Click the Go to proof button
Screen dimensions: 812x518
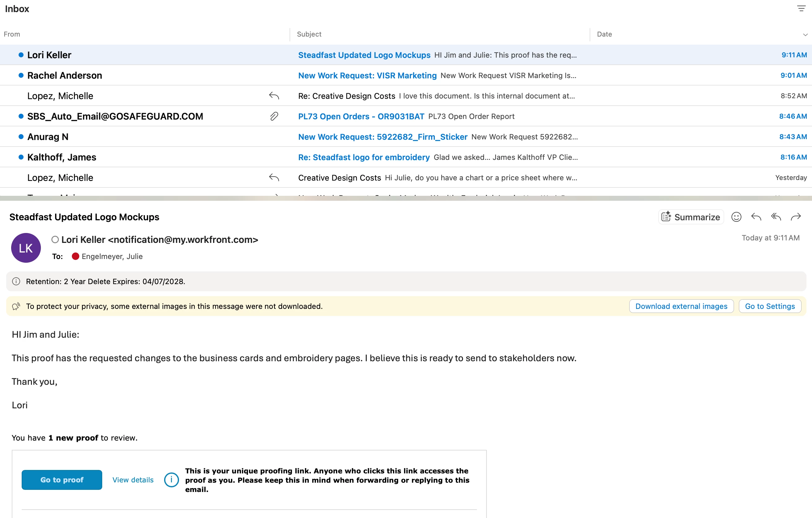coord(62,480)
